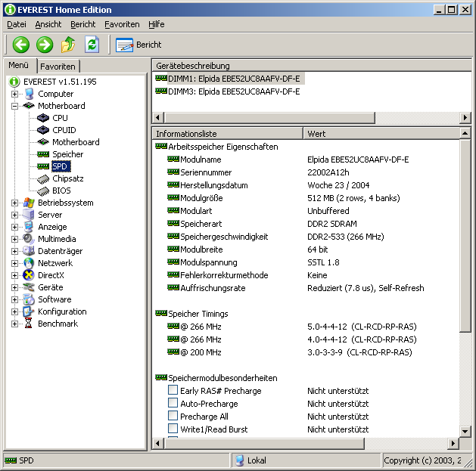
Task: Click the Seriennummer row
Action: (x=306, y=172)
